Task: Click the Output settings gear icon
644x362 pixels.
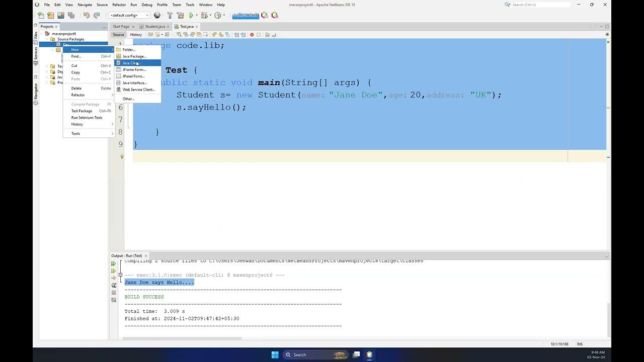Action: 114,300
